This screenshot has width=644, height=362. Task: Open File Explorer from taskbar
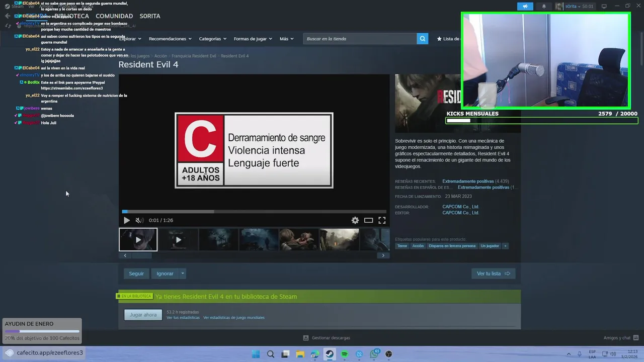300,354
